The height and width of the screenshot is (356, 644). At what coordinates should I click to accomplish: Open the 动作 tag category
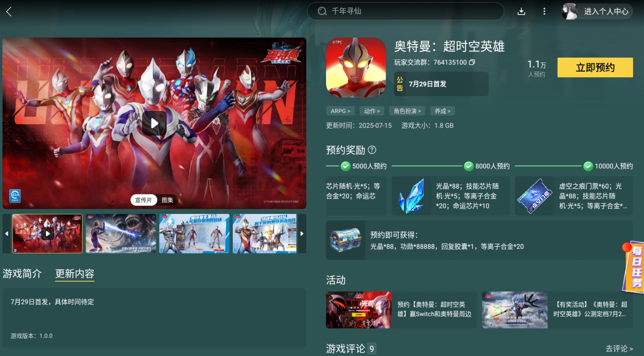(x=372, y=111)
